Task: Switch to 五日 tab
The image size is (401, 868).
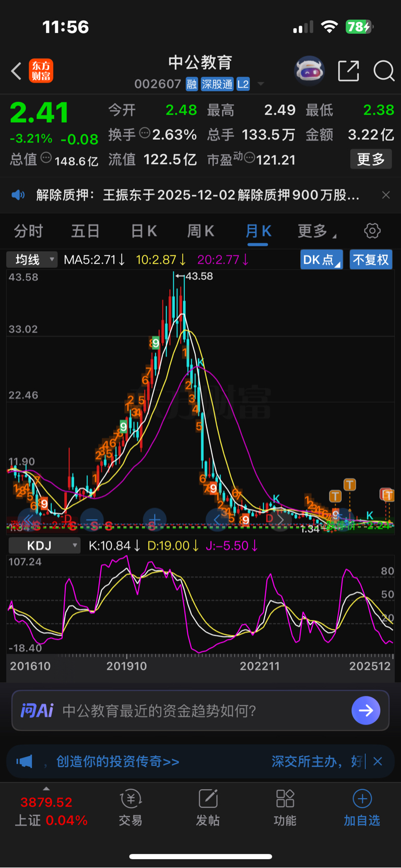Action: [x=85, y=231]
